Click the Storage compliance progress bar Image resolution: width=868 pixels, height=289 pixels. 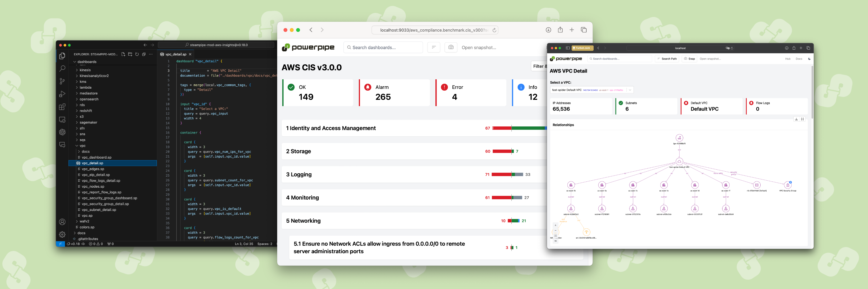coord(504,151)
